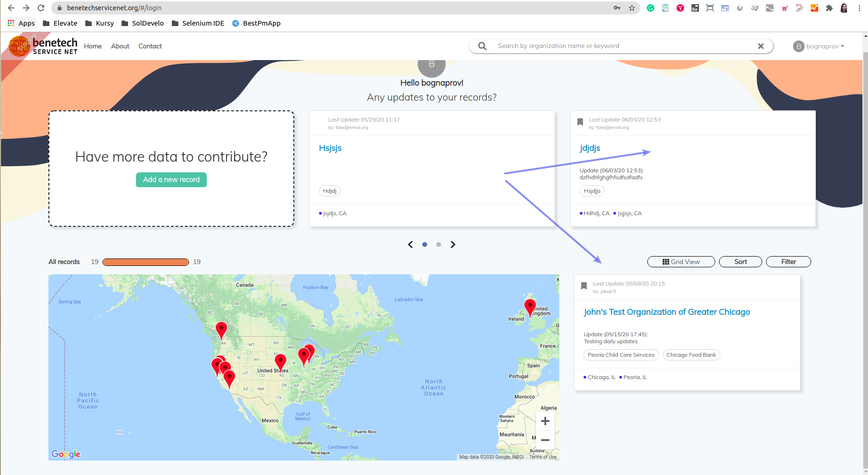868x475 pixels.
Task: Open John's Test Organization of Greater Chicago
Action: pos(667,312)
